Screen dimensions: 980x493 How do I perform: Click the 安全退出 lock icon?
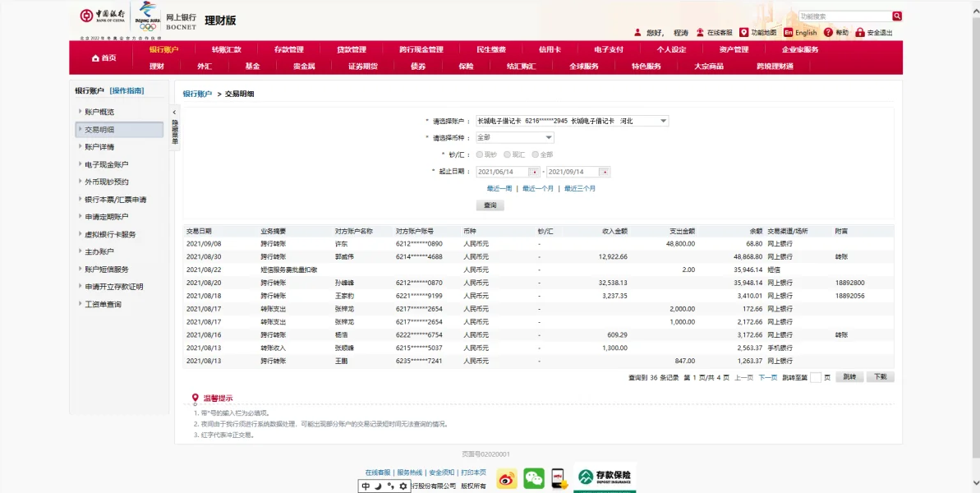coord(859,33)
